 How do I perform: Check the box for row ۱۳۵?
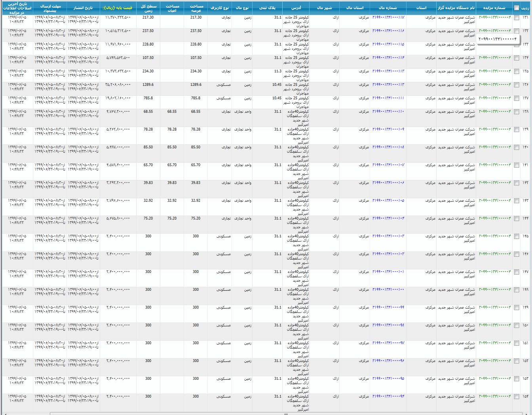coord(517,72)
